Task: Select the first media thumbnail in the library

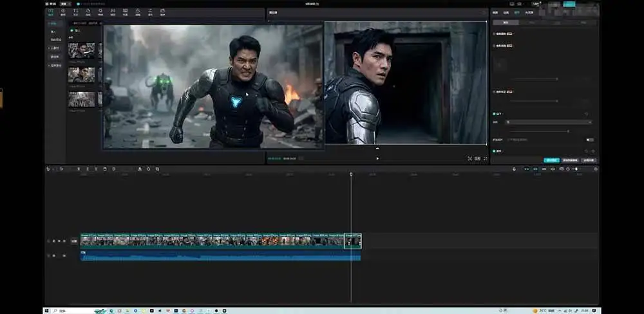Action: click(x=81, y=51)
